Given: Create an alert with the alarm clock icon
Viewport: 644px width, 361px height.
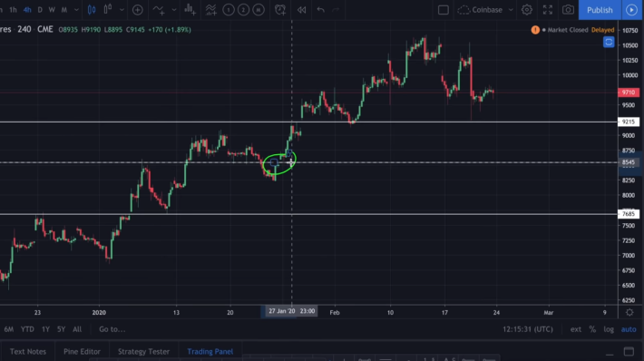Looking at the screenshot, I should click(280, 10).
